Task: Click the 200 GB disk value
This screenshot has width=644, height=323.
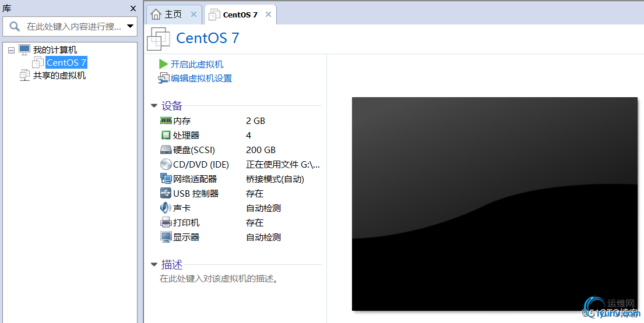Action: click(x=261, y=150)
